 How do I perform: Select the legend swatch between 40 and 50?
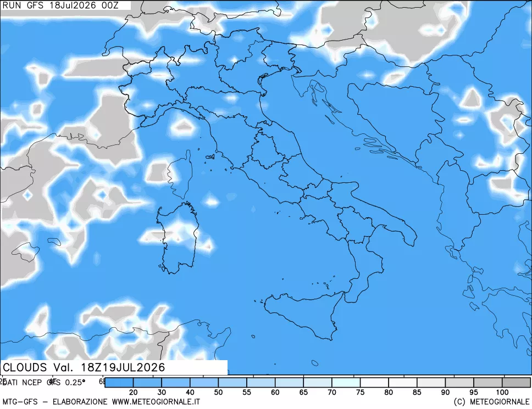[x=204, y=383]
